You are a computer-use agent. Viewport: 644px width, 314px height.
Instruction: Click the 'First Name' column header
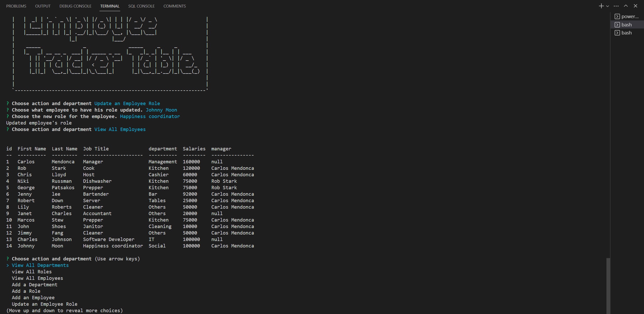32,149
